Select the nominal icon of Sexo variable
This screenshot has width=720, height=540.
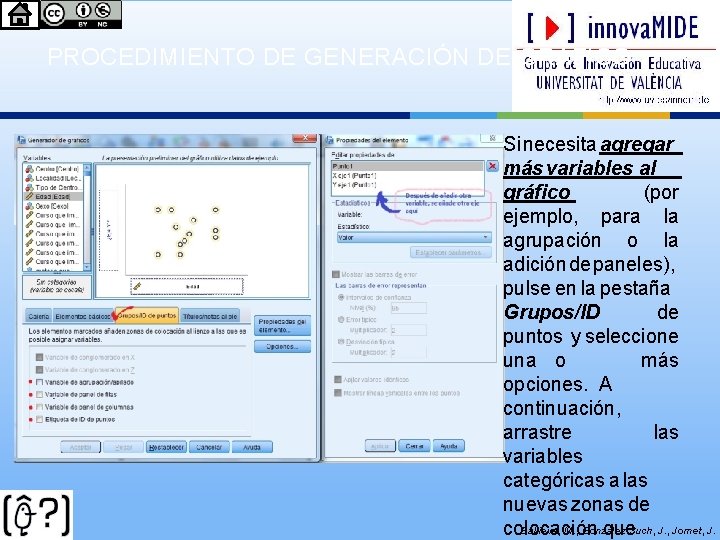[29, 206]
